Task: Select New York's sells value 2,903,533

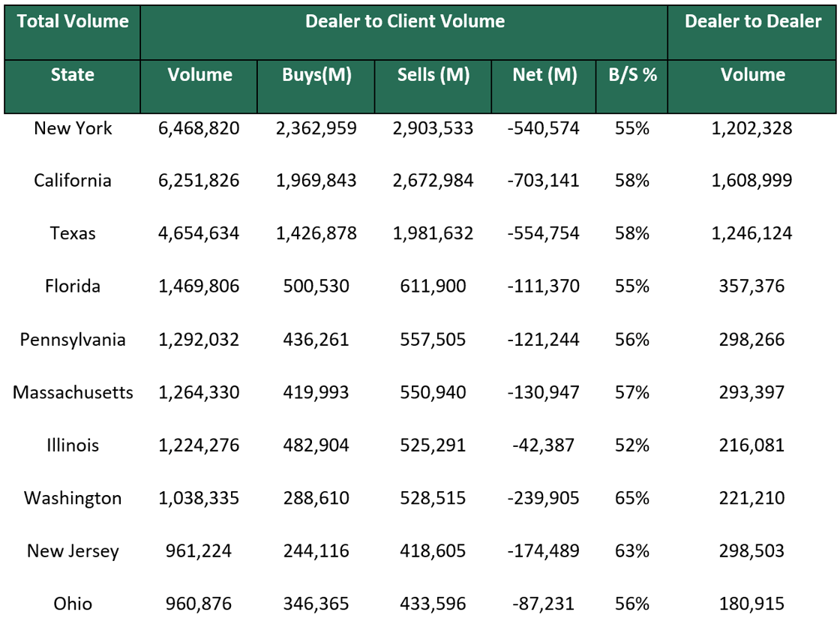Action: click(x=432, y=128)
